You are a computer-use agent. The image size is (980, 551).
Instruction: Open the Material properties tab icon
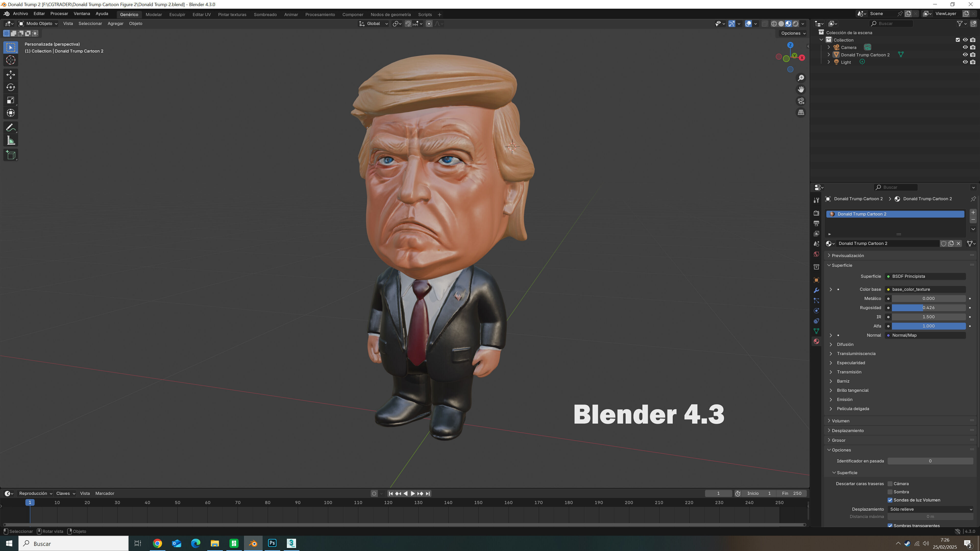[x=816, y=342]
